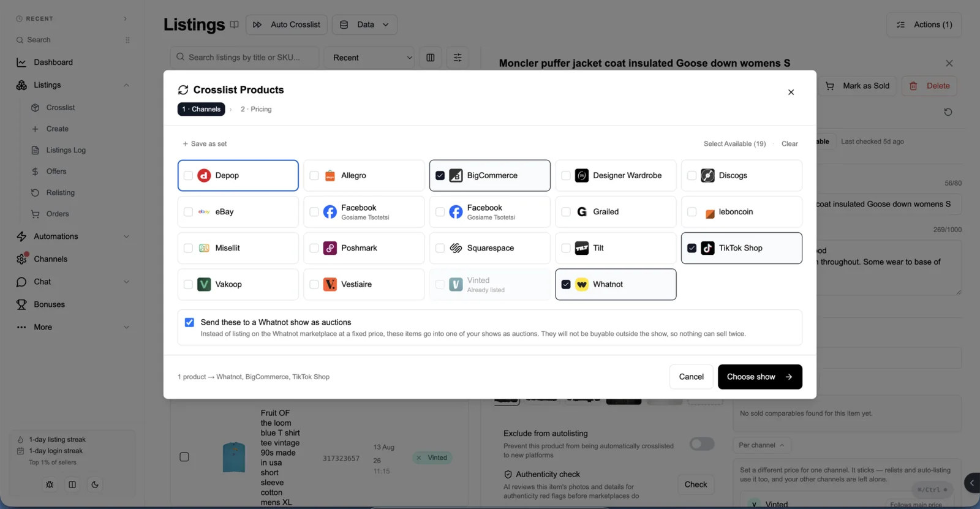Screen dimensions: 980x509
Task: Click the eBay logo icon
Action: coord(204,211)
